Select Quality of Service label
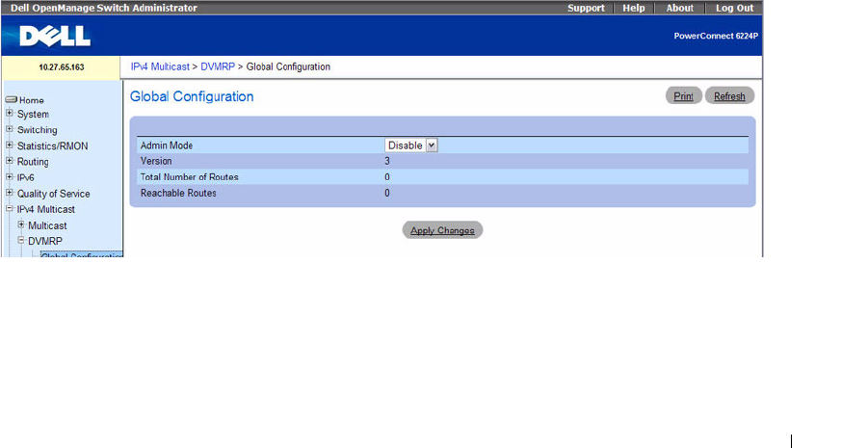Screen dimensions: 868x448 pyautogui.click(x=53, y=194)
